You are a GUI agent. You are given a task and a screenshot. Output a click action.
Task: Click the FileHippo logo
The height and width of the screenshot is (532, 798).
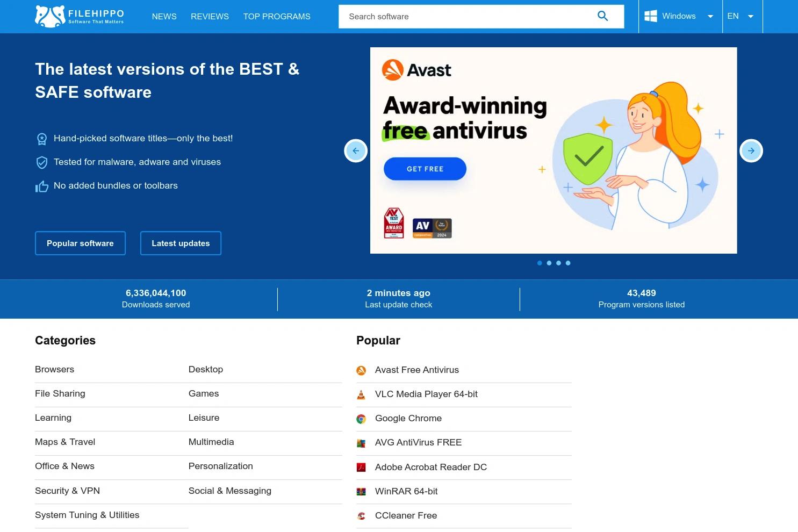80,16
